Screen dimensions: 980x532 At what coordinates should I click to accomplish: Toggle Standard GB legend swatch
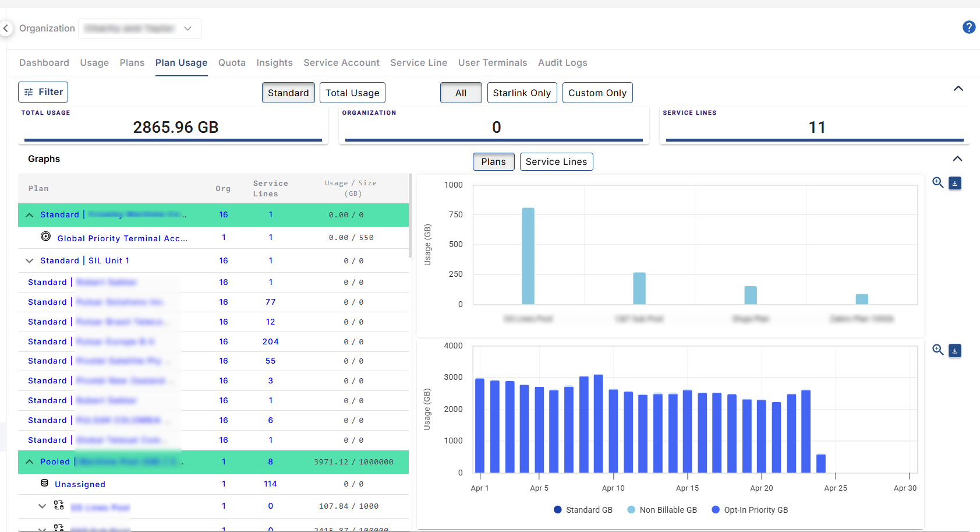coord(558,510)
